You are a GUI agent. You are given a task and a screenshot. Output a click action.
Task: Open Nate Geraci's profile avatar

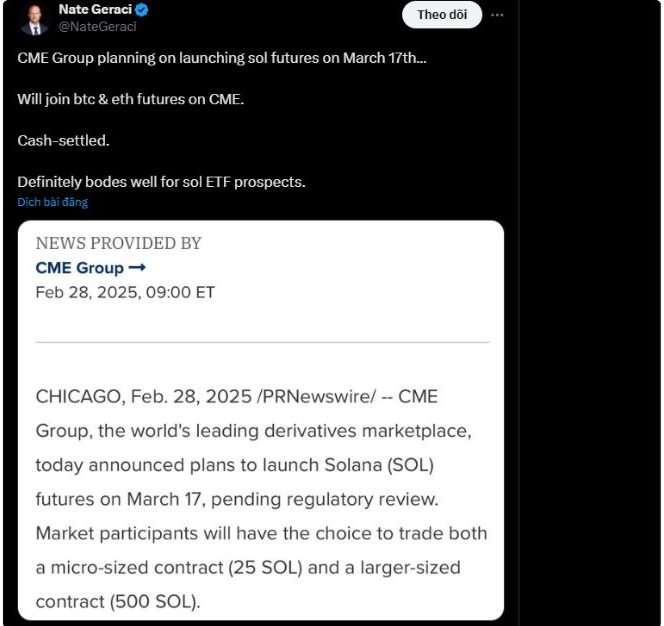click(x=34, y=17)
